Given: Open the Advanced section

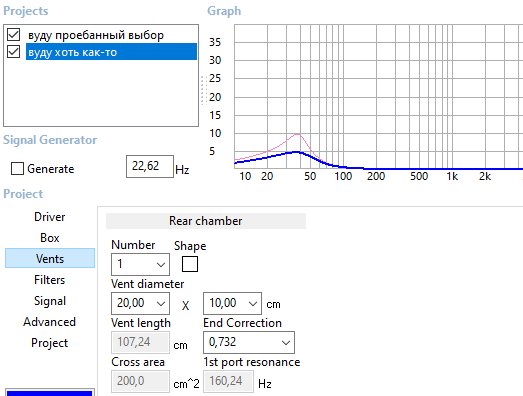Looking at the screenshot, I should (x=50, y=322).
